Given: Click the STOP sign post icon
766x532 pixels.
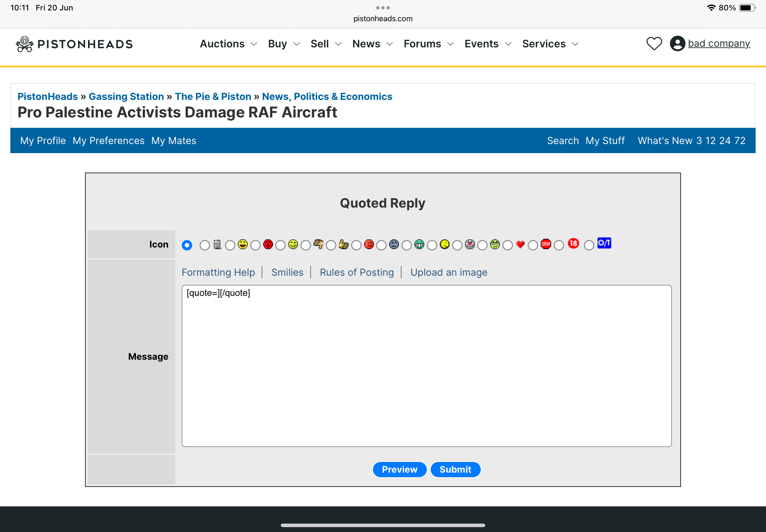Looking at the screenshot, I should [x=546, y=244].
